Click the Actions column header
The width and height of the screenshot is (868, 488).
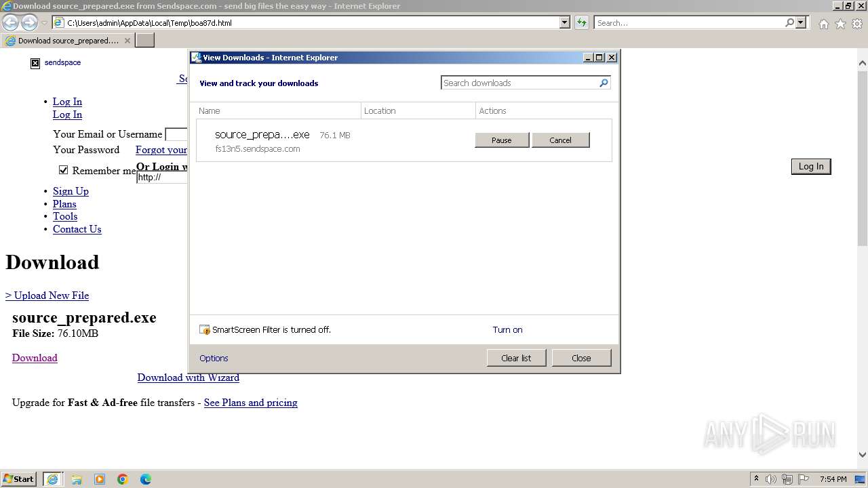click(x=543, y=110)
